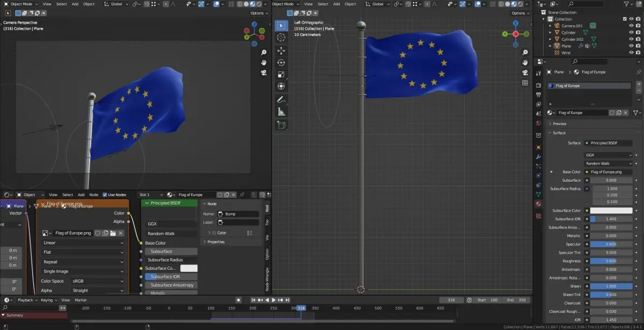Open Modifier properties wrench tab
This screenshot has width=644, height=330.
(538, 156)
